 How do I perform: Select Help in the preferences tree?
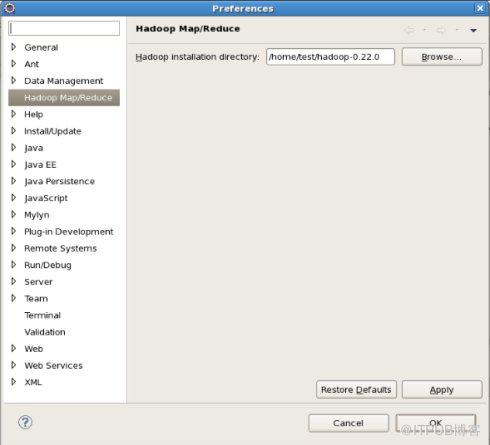pyautogui.click(x=33, y=115)
